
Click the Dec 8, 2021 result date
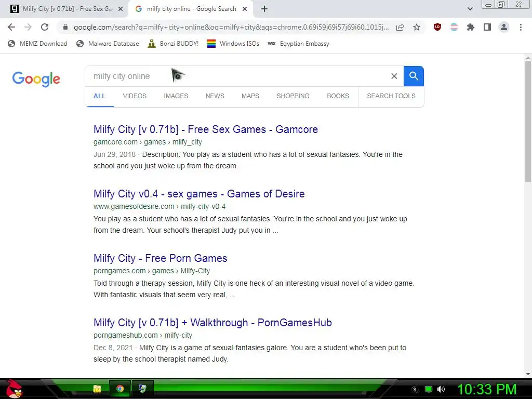pyautogui.click(x=113, y=348)
